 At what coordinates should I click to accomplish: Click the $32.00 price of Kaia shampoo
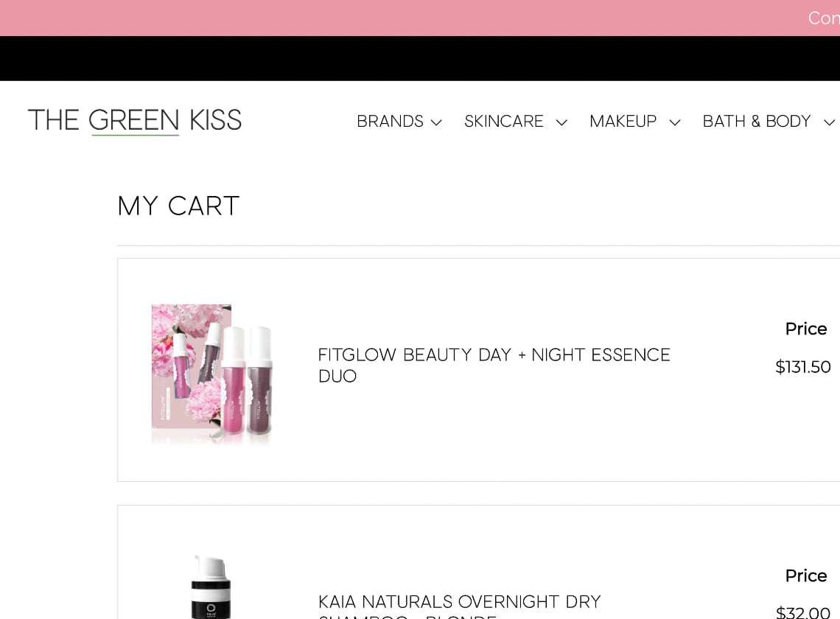point(802,612)
